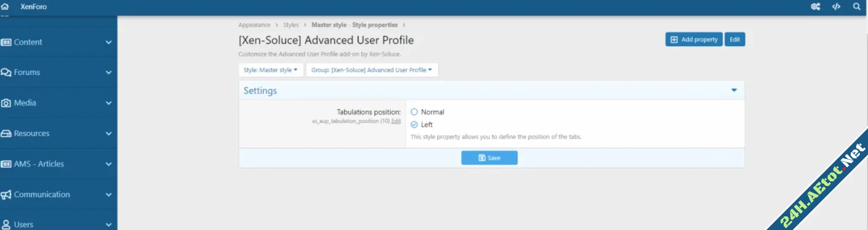
Task: Click the code brackets icon in header
Action: click(836, 6)
